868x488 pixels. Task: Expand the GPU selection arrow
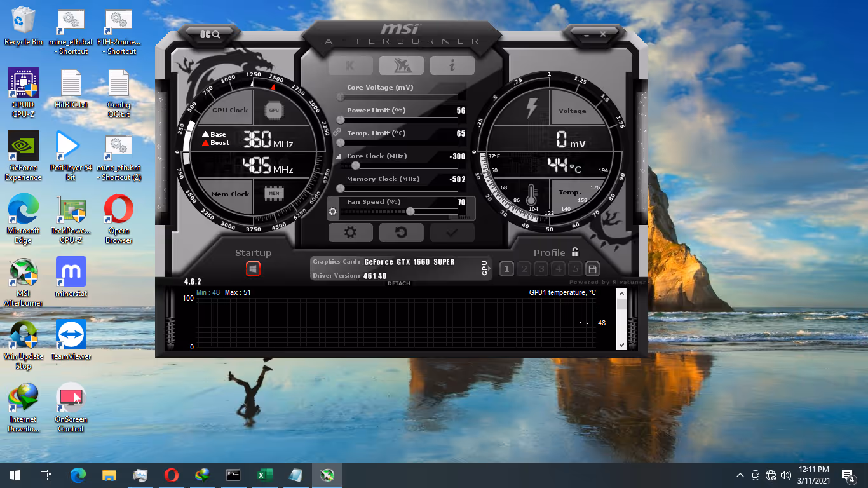click(x=485, y=268)
